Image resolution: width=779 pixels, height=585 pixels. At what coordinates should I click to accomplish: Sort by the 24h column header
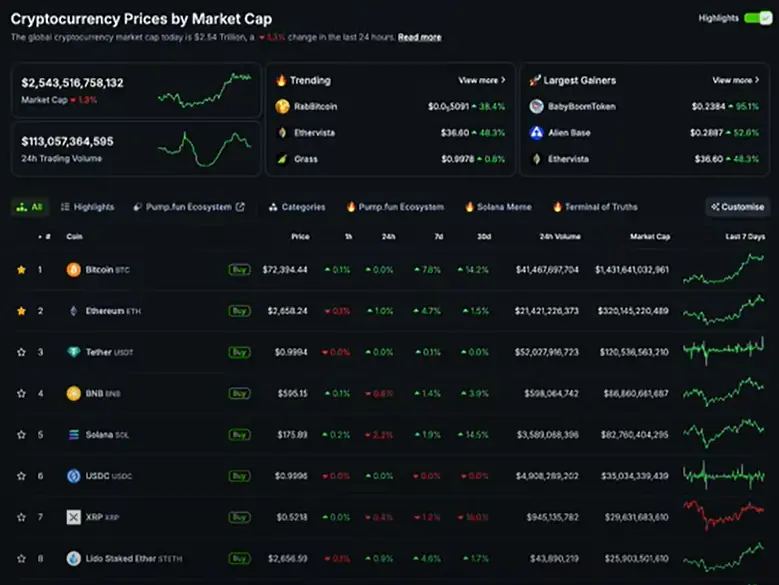pos(389,236)
